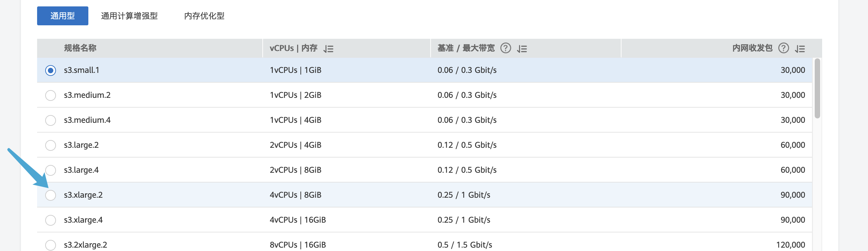The height and width of the screenshot is (251, 868).
Task: Click the 120,000 packet value
Action: click(x=791, y=245)
